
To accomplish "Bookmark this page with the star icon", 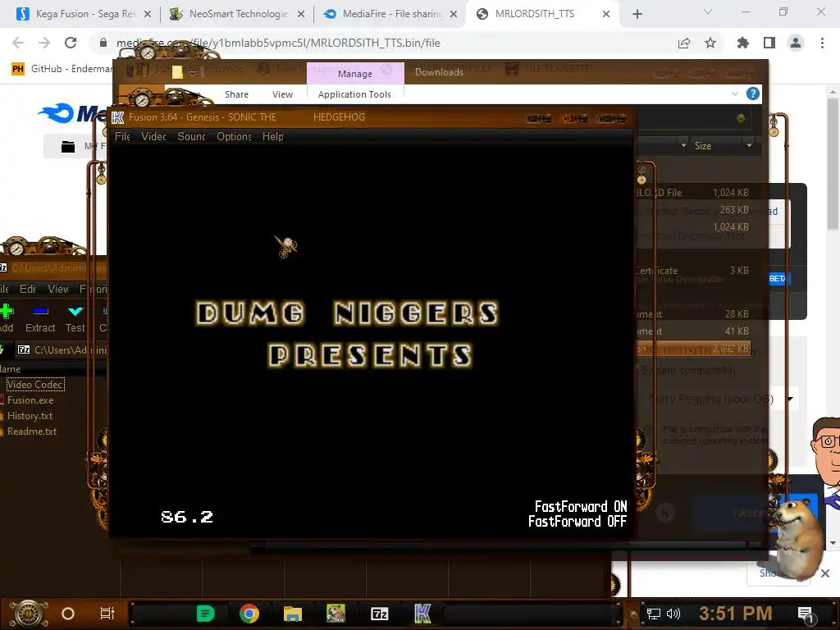I will click(x=710, y=43).
